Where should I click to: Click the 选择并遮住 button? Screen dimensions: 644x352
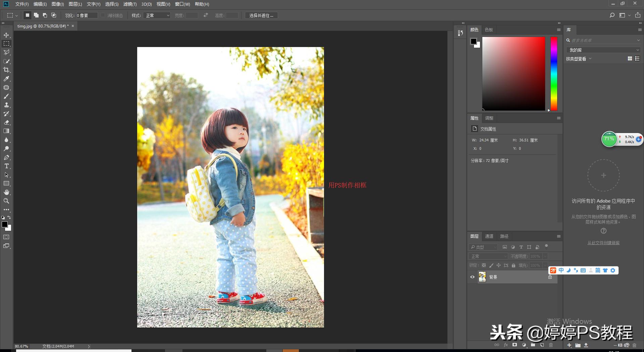pyautogui.click(x=261, y=15)
